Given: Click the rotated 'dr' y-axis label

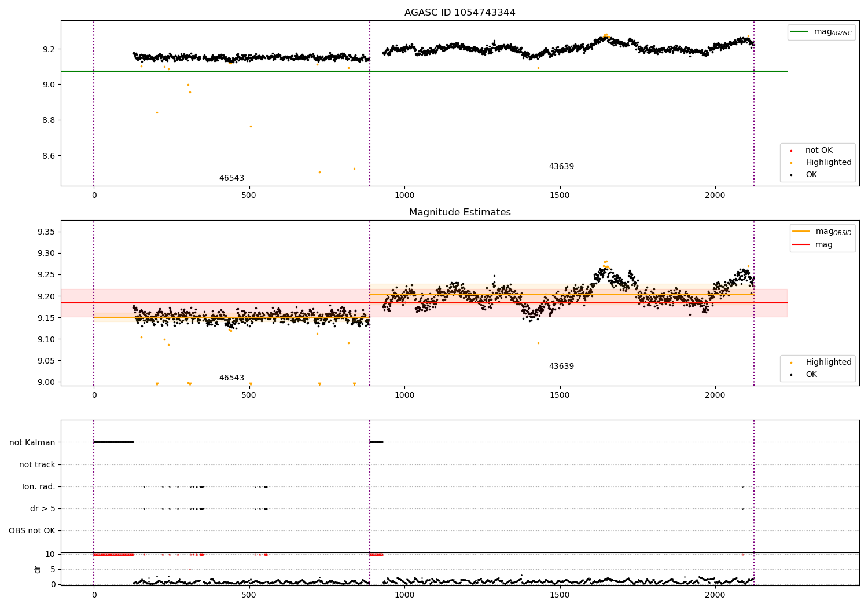Looking at the screenshot, I should coord(38,569).
